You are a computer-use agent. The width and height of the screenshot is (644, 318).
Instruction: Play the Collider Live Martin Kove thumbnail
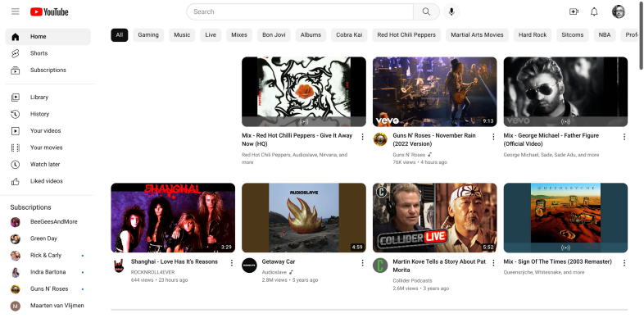click(x=435, y=218)
